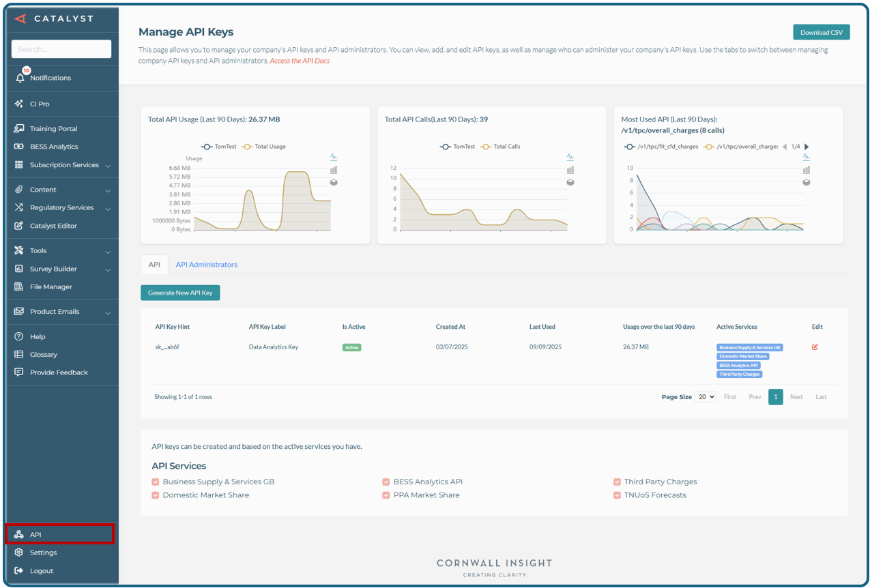Expand Product Emails menu chevron

(108, 312)
